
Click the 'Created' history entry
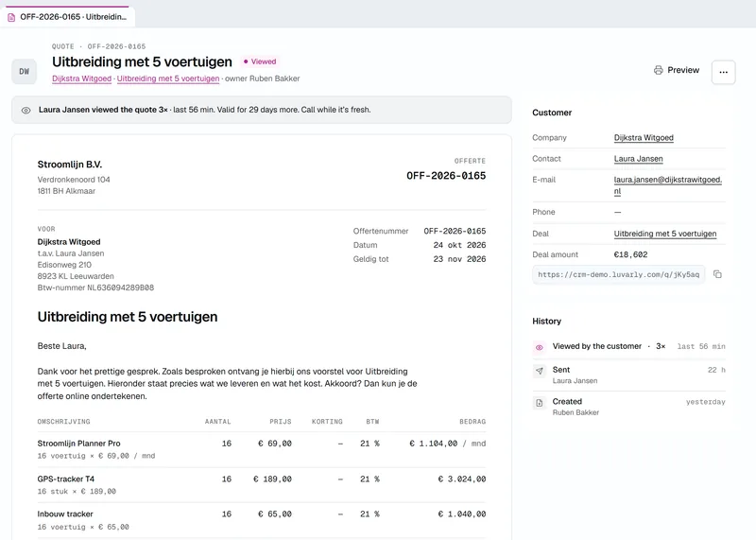(x=628, y=407)
